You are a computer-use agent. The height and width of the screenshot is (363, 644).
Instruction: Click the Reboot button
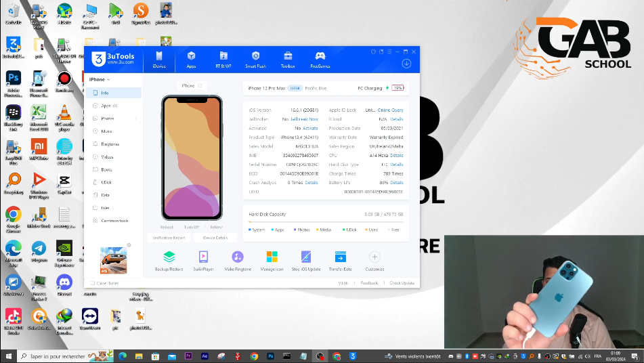[x=167, y=227]
